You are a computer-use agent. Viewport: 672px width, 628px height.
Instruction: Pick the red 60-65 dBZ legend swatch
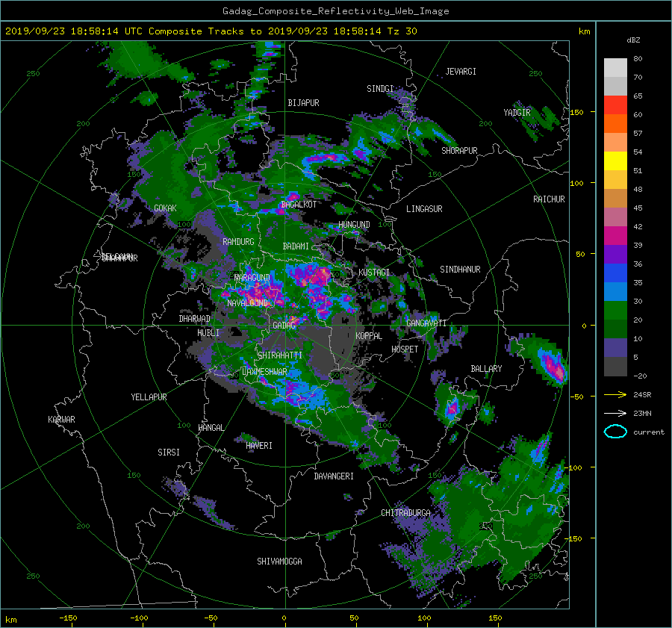(x=615, y=105)
